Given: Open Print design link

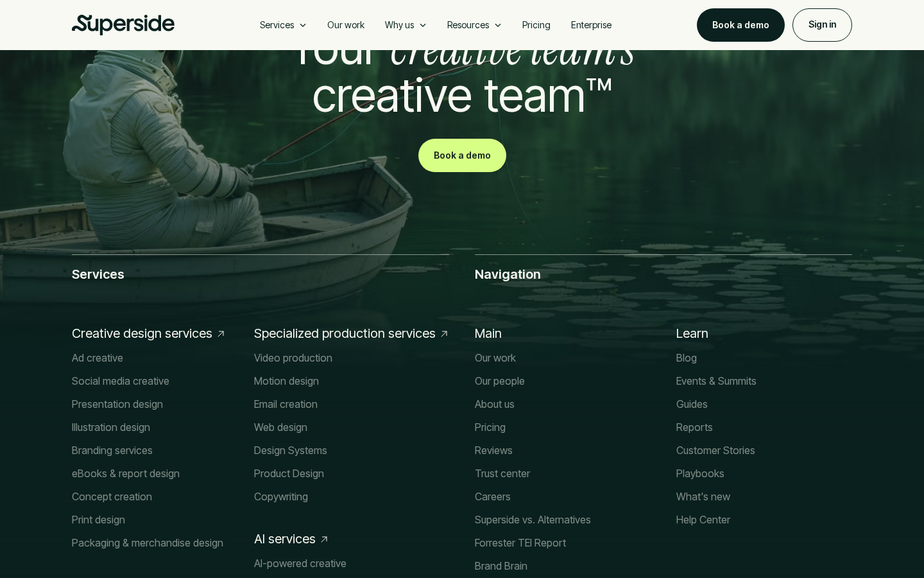Looking at the screenshot, I should click(x=98, y=520).
